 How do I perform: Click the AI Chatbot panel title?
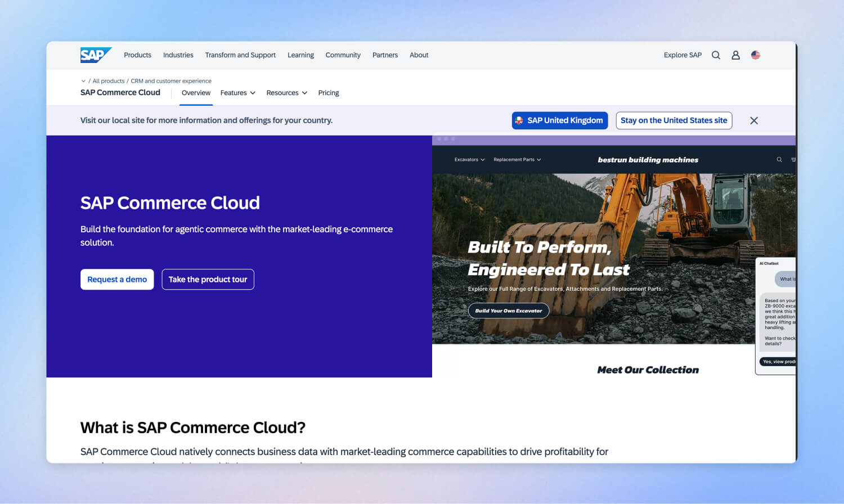pos(769,263)
